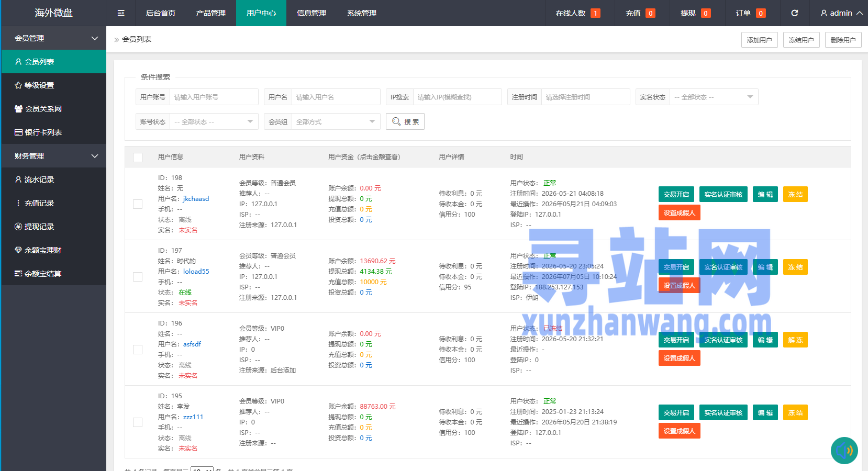Click the round green speaker widget

point(844,450)
